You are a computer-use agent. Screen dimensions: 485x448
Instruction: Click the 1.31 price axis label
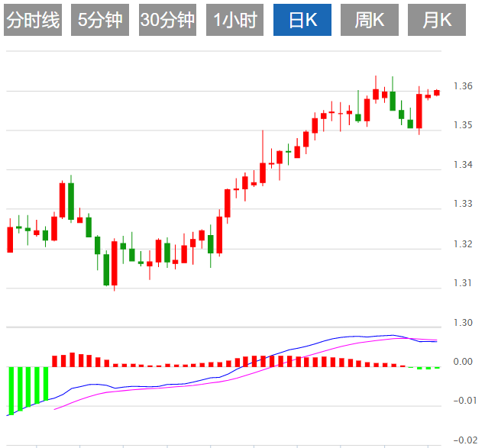pos(462,283)
